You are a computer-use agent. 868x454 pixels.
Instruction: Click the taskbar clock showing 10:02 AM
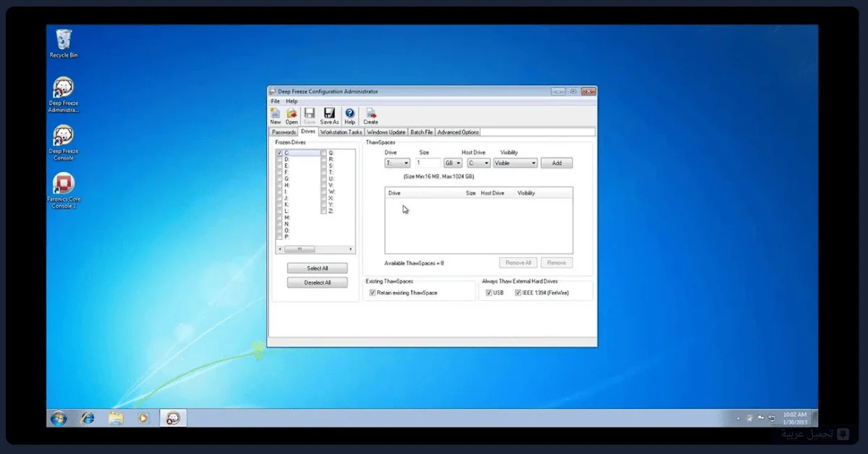point(795,418)
